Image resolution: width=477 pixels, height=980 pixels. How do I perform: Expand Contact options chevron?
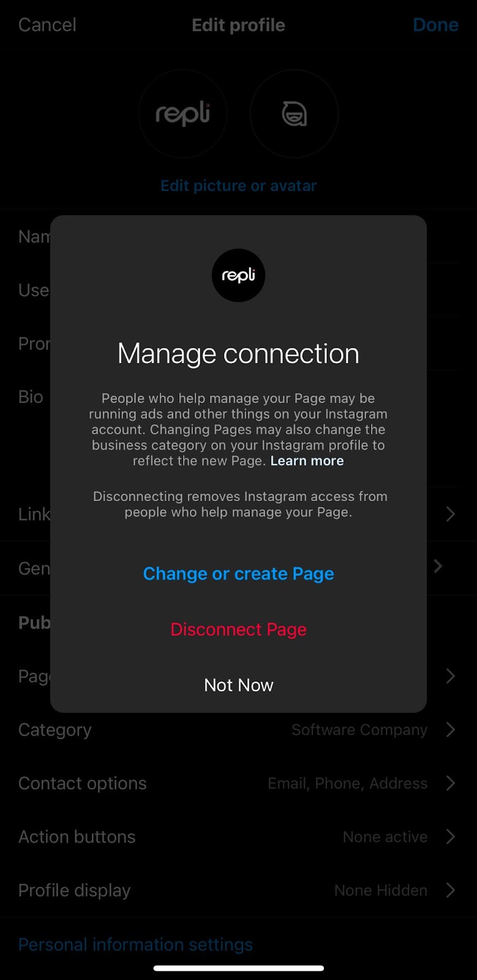451,783
